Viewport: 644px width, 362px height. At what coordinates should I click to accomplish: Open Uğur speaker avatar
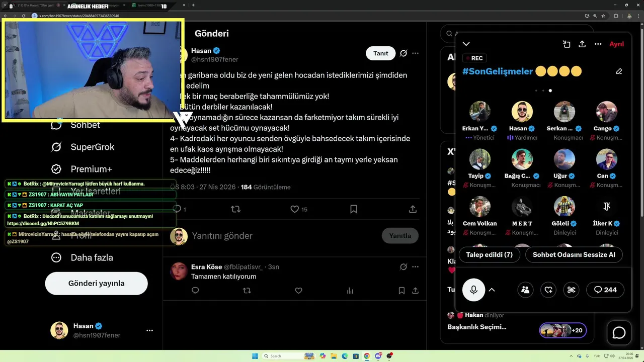pyautogui.click(x=565, y=159)
